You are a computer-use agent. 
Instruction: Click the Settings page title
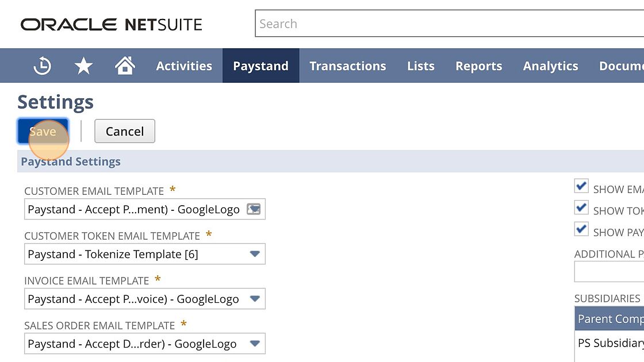click(55, 102)
